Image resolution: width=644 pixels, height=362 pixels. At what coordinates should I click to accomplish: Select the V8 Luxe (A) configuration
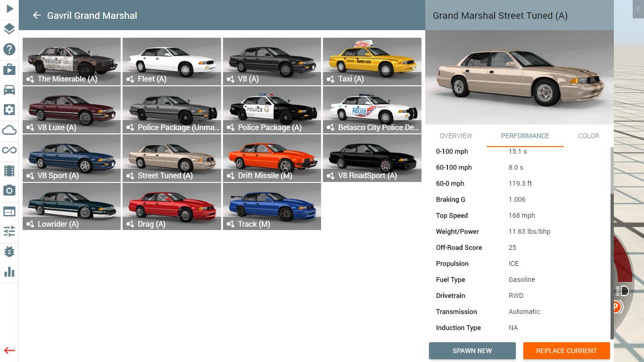[72, 110]
